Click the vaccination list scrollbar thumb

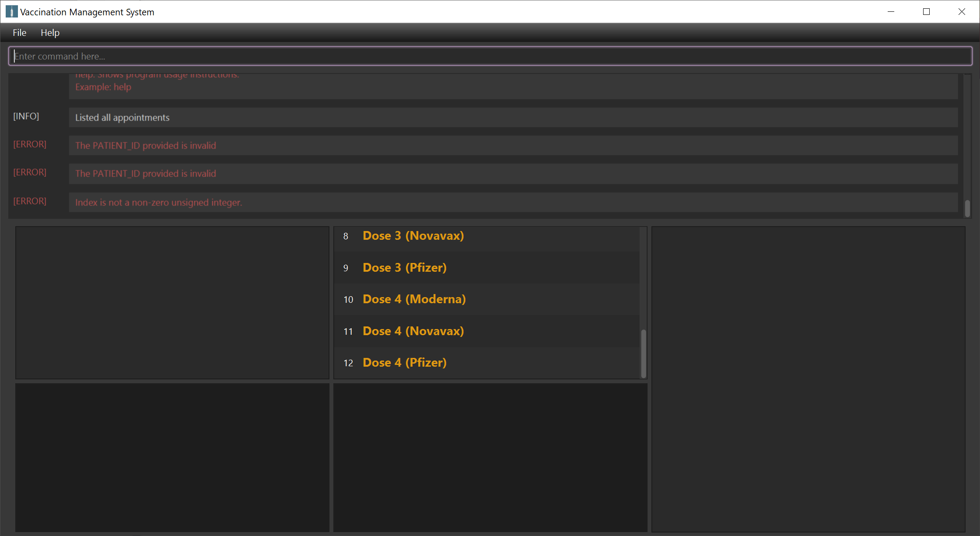pos(643,353)
